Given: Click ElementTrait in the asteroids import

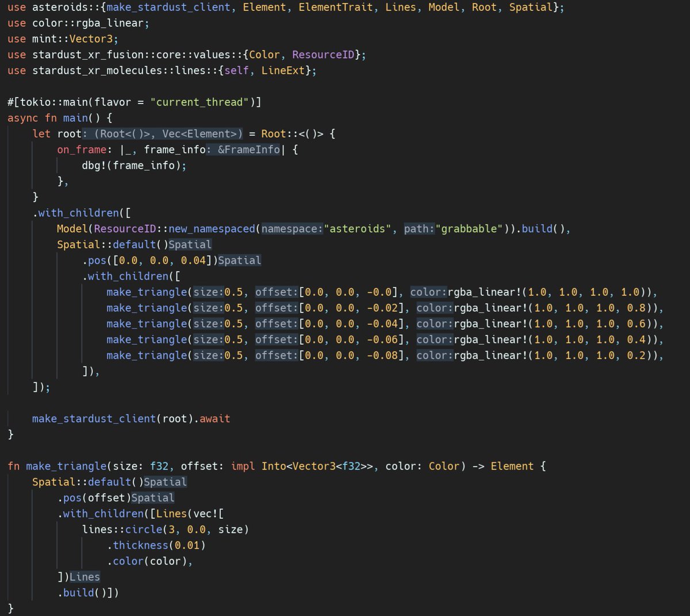Looking at the screenshot, I should 335,7.
